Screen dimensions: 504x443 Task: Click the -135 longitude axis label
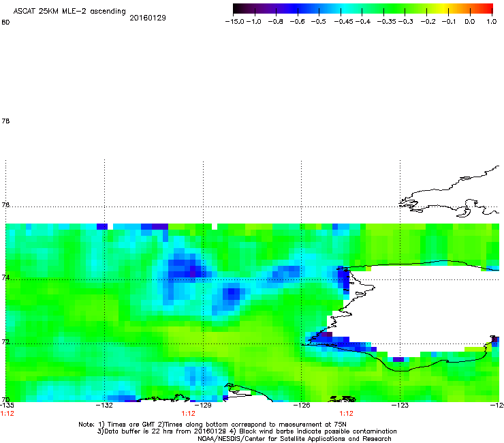7,406
